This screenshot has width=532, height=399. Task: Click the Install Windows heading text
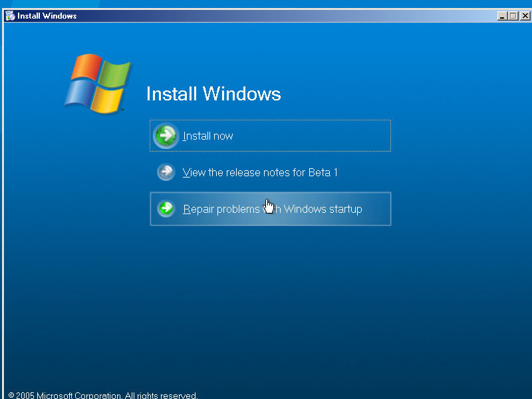click(213, 94)
